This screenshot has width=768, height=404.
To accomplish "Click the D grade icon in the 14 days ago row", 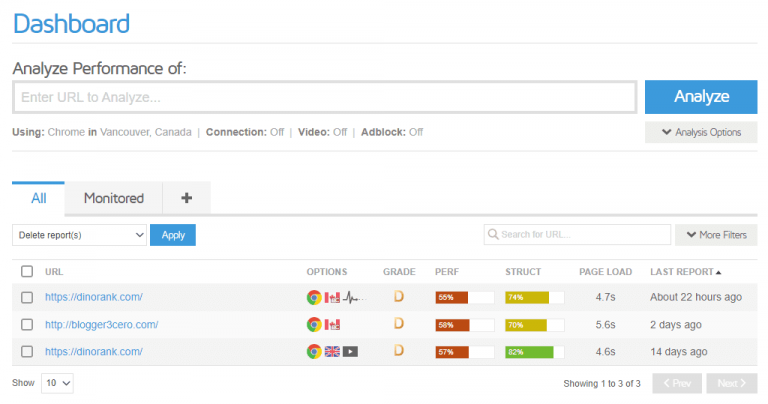I will pos(399,350).
